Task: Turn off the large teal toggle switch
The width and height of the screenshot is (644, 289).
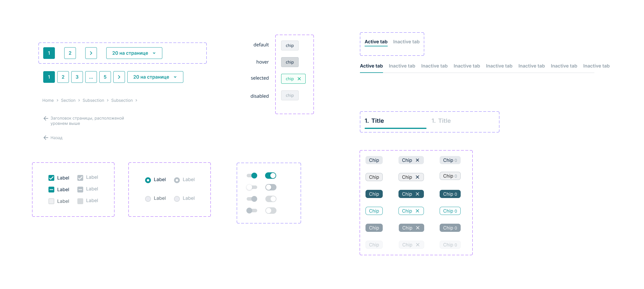Action: pos(271,176)
